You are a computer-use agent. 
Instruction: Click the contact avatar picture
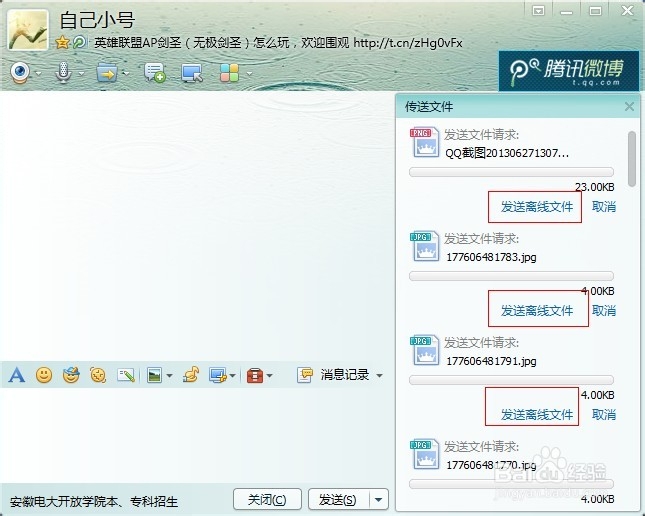coord(28,30)
